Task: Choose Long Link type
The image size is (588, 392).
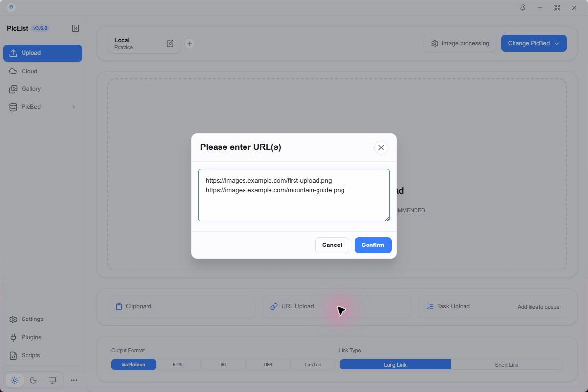Action: (395, 365)
